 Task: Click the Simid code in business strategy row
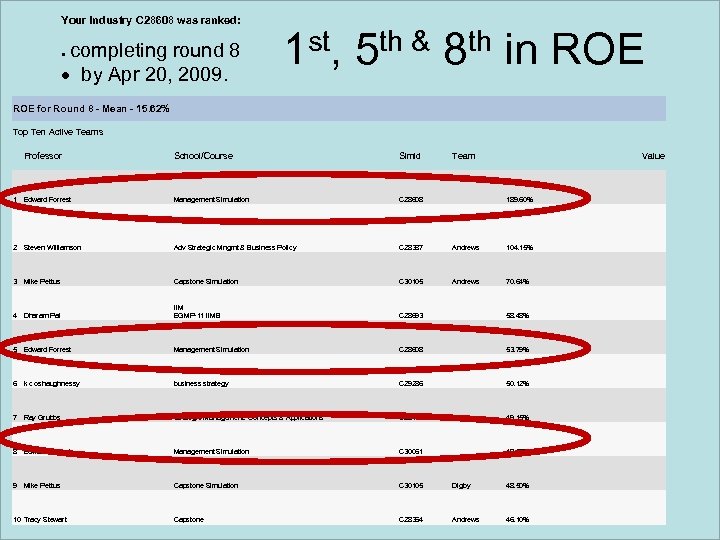[x=411, y=383]
